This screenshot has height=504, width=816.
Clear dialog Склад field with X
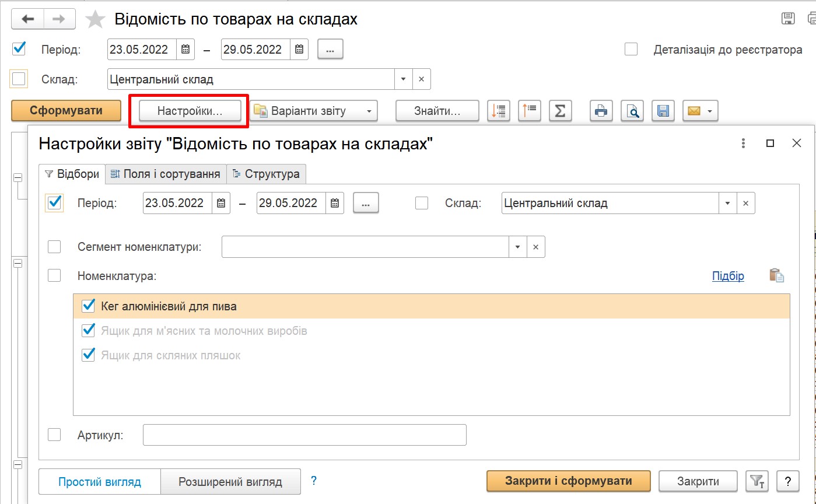point(745,204)
